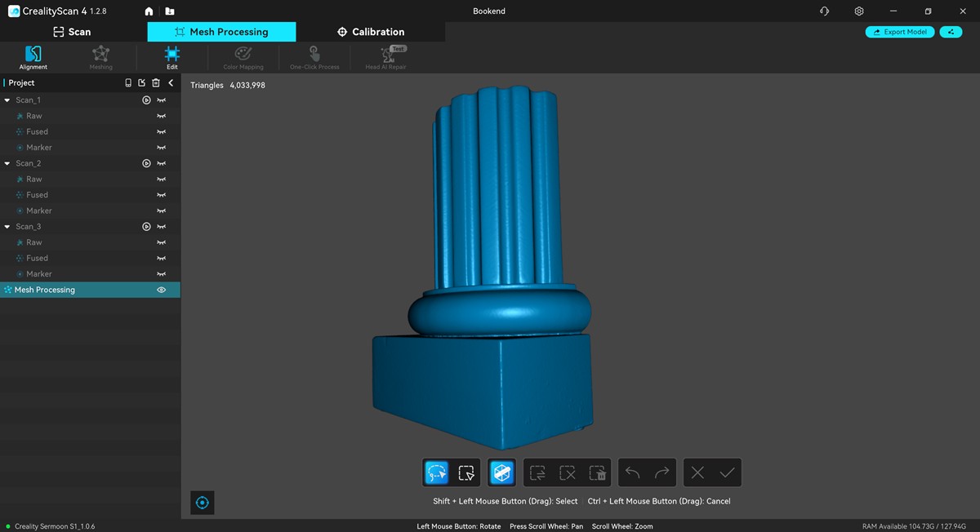Open the Edit tool
This screenshot has height=532, width=980.
click(171, 57)
